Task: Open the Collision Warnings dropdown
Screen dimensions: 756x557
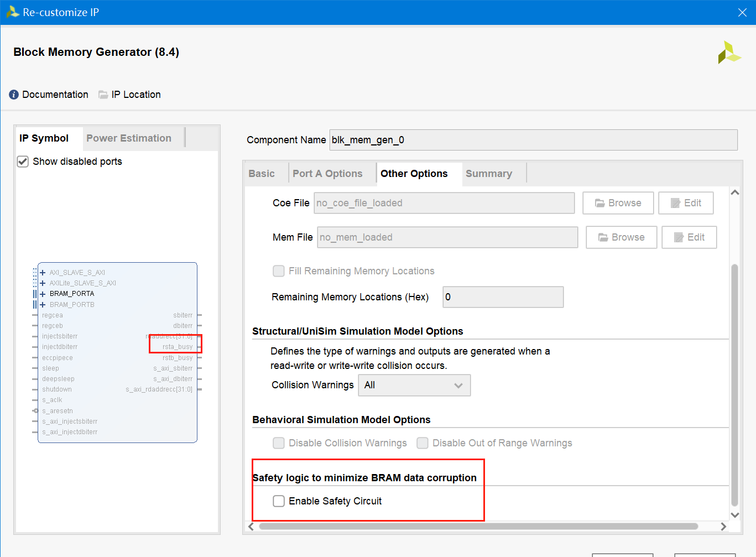Action: pyautogui.click(x=415, y=386)
